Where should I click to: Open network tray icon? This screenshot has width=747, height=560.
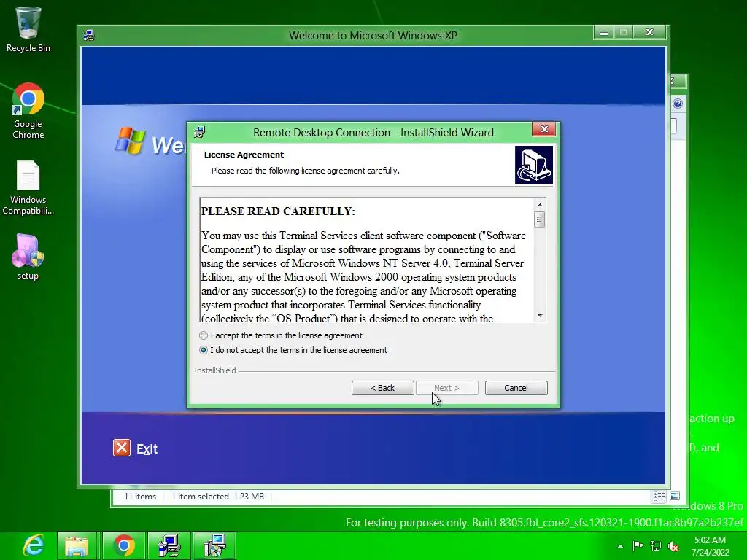tap(656, 546)
